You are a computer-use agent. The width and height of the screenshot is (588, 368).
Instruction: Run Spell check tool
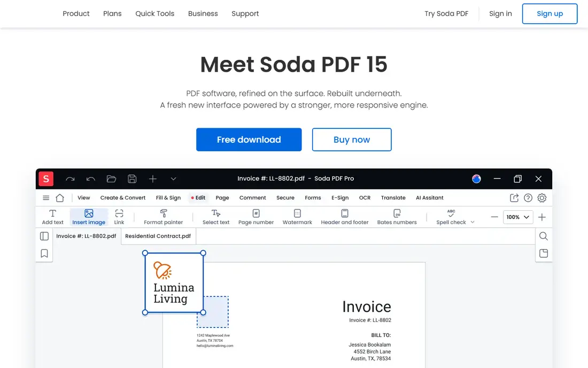[451, 217]
